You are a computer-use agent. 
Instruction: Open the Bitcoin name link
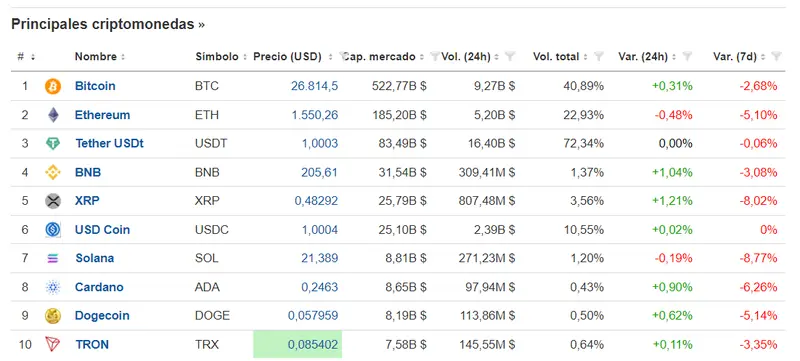click(95, 86)
